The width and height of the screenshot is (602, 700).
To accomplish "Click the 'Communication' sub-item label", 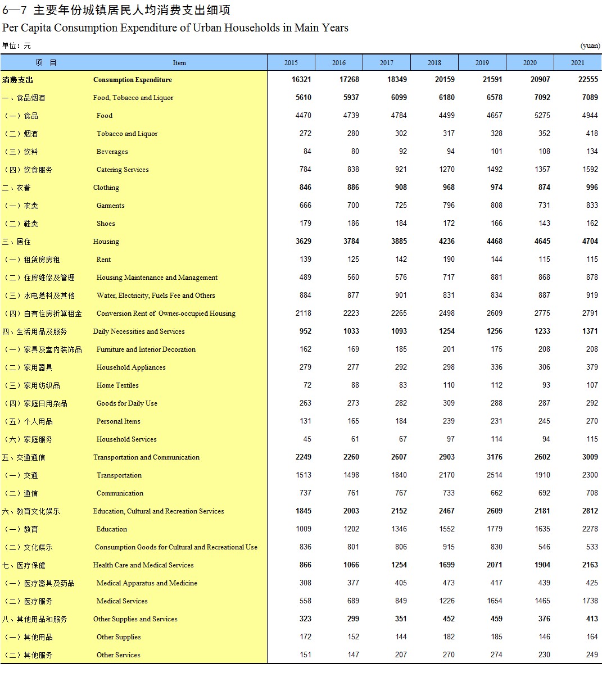I will coord(120,493).
